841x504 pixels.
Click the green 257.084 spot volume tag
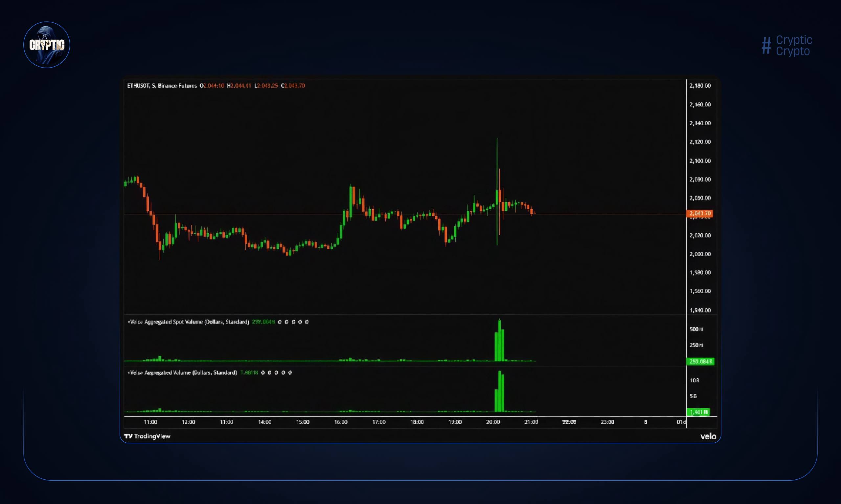(x=700, y=361)
